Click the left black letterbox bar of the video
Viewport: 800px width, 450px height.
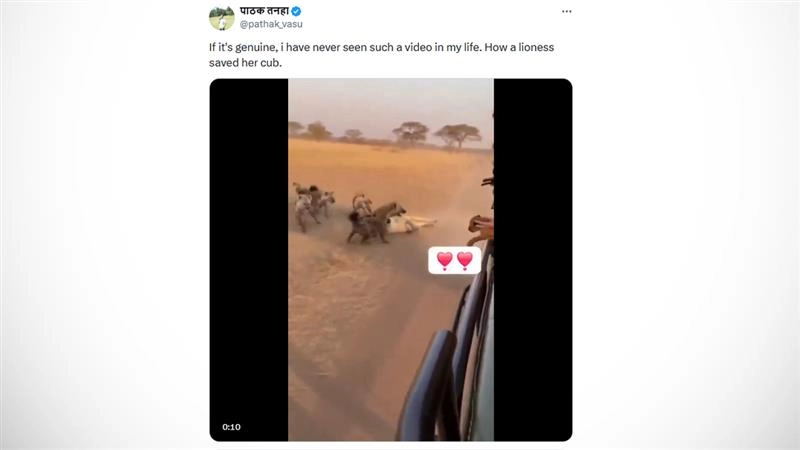coord(249,260)
